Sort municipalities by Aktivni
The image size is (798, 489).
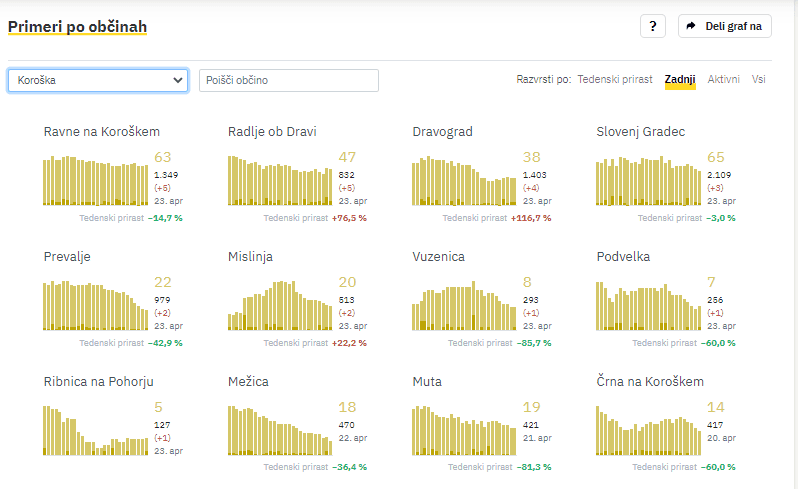click(x=724, y=79)
